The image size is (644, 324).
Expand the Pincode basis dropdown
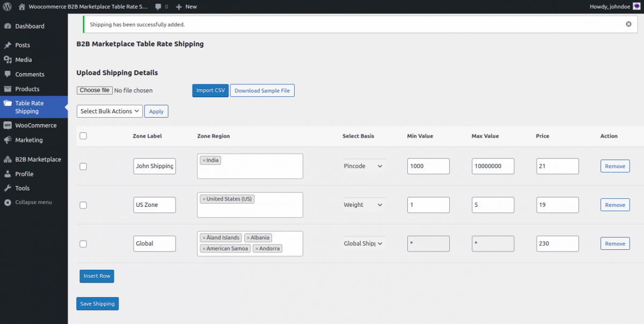point(363,167)
